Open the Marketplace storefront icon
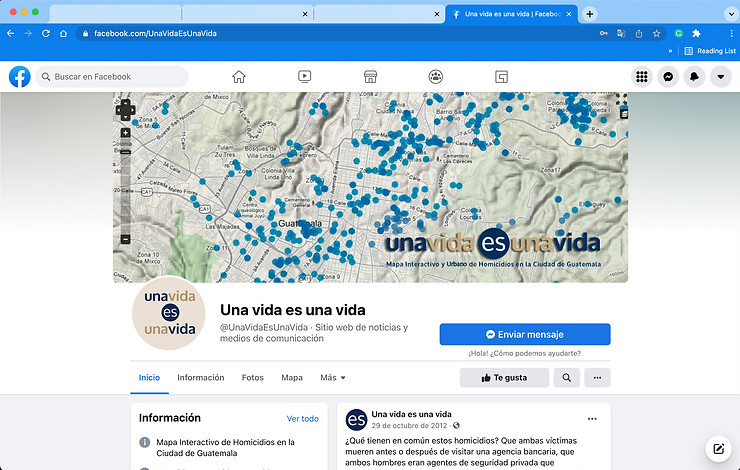The width and height of the screenshot is (740, 470). tap(370, 76)
